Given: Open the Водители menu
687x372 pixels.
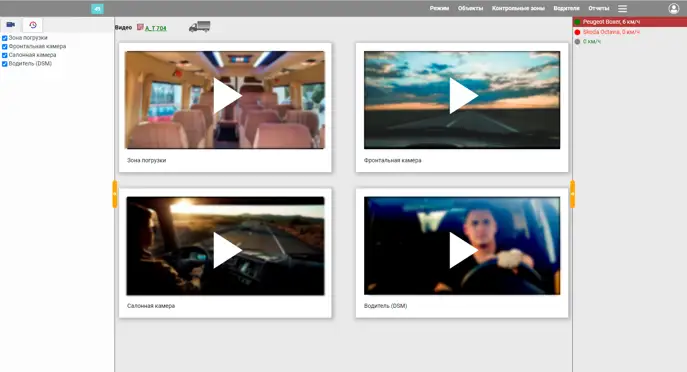Looking at the screenshot, I should click(x=566, y=8).
